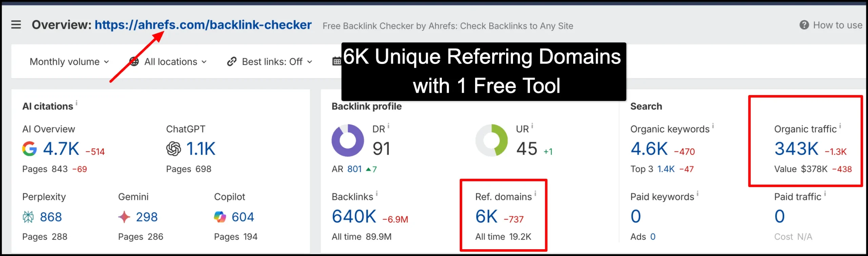The width and height of the screenshot is (868, 256).
Task: Open the Organic traffic 343K value
Action: (796, 149)
